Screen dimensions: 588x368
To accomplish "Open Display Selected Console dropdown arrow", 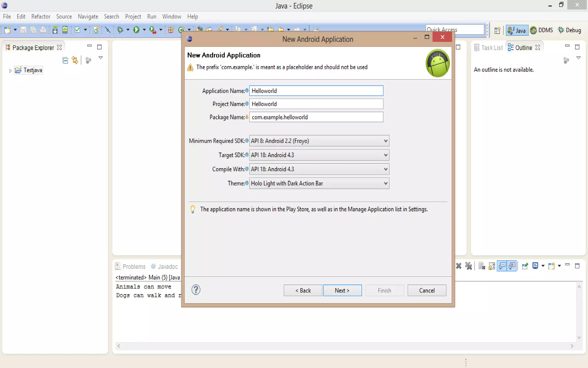I will pyautogui.click(x=543, y=266).
